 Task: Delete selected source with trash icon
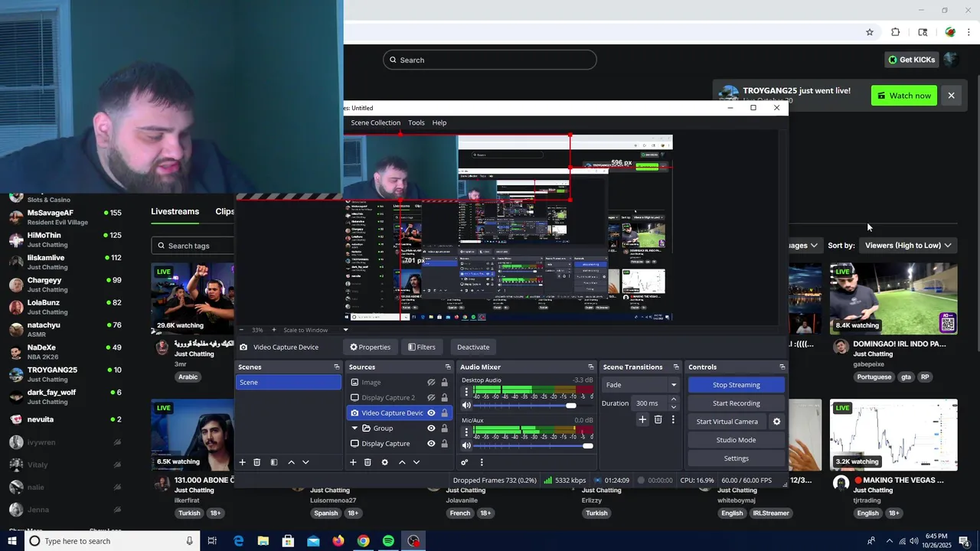[x=367, y=462]
